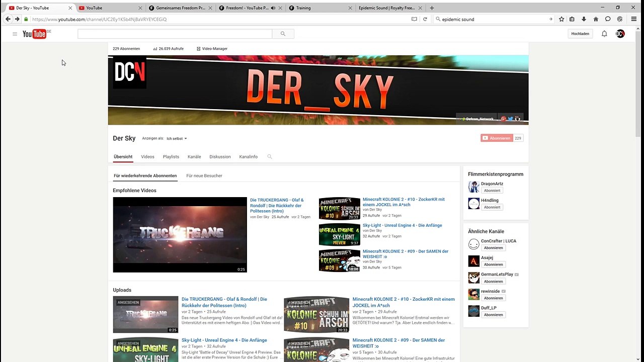Open the Kanäle channel tab

(x=194, y=156)
